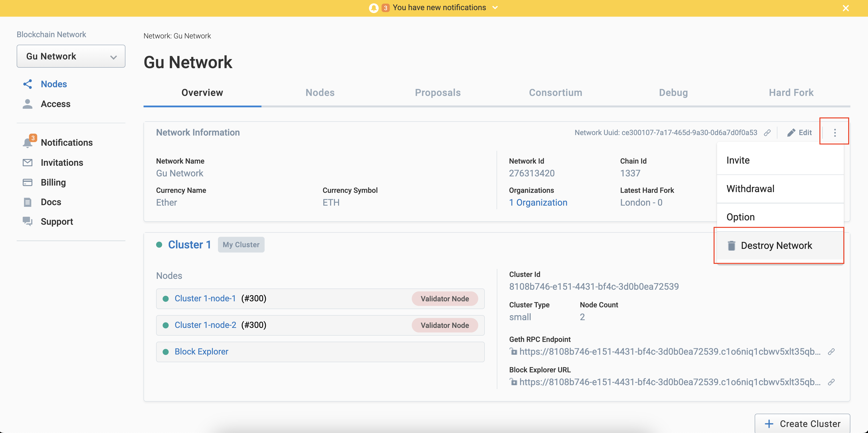This screenshot has width=868, height=433.
Task: Open the Geth RPC Endpoint URL
Action: click(670, 352)
